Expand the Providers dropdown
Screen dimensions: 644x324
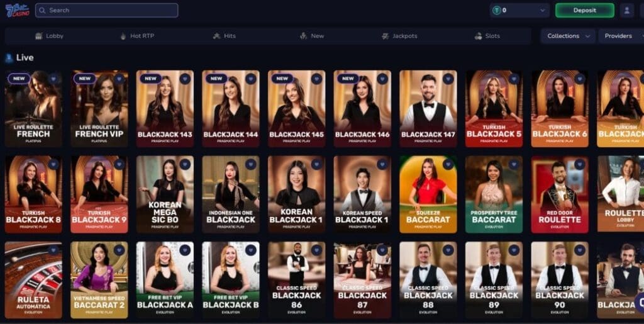click(x=621, y=36)
